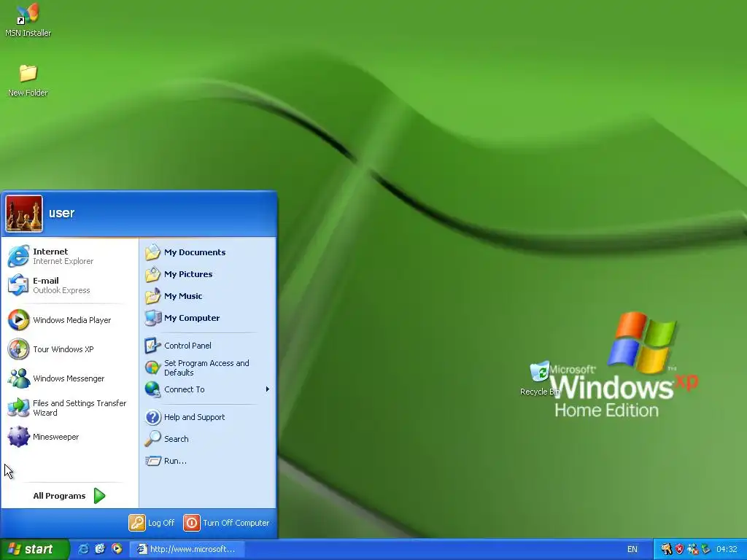Open the Run... dialog

point(208,461)
